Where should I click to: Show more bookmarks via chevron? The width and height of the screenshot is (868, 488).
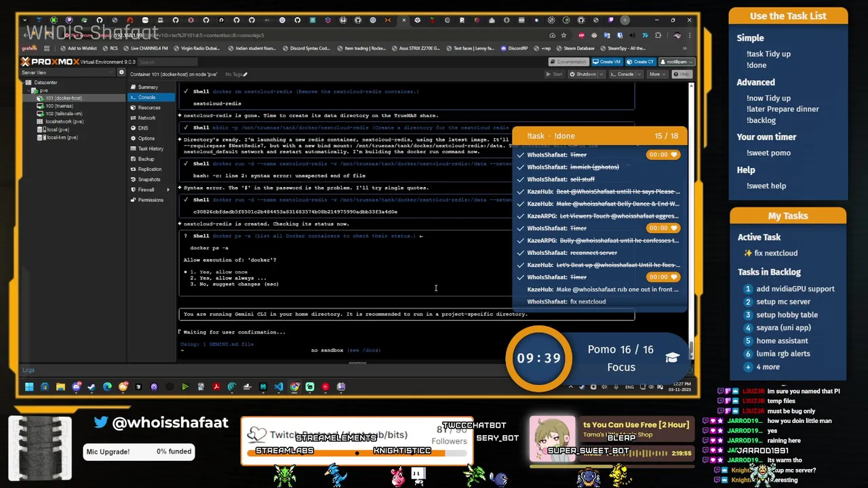pyautogui.click(x=685, y=48)
